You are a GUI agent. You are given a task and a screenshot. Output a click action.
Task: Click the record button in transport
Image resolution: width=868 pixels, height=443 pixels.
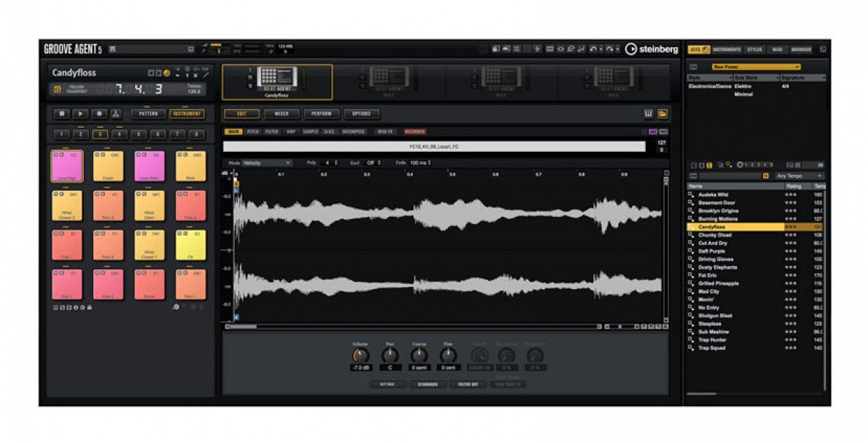[99, 113]
